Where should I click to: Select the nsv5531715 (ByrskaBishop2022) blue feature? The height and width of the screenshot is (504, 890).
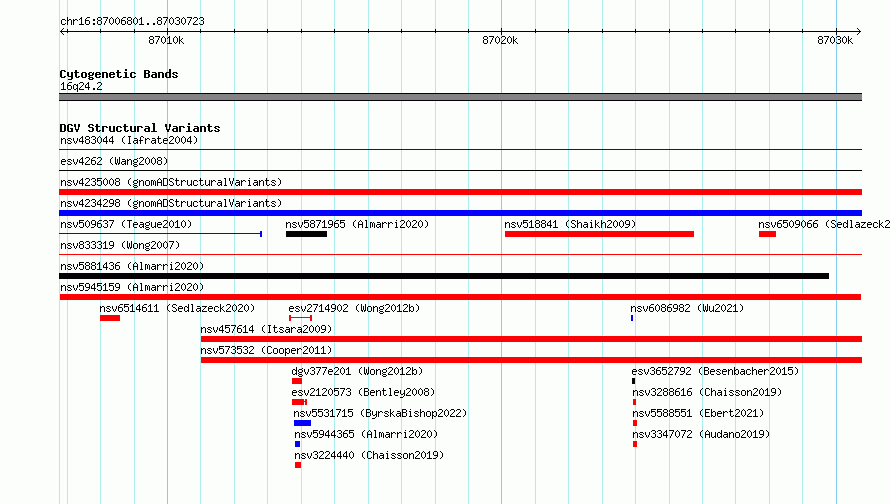coord(303,423)
